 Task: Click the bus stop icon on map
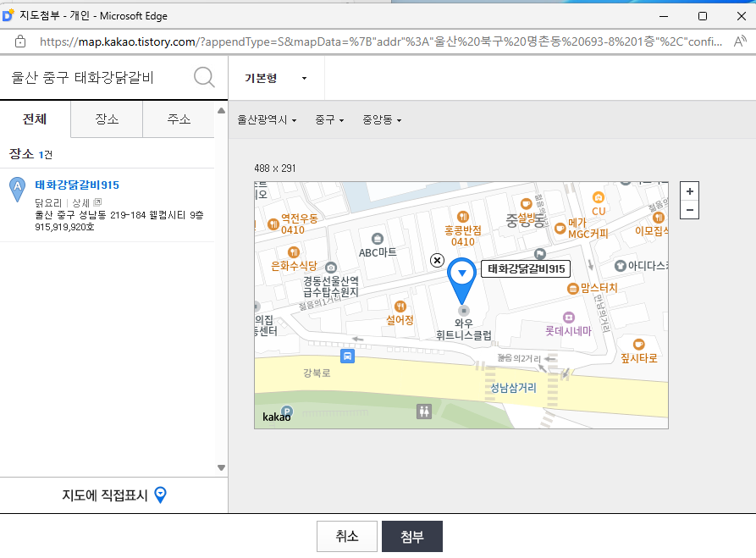pos(347,356)
